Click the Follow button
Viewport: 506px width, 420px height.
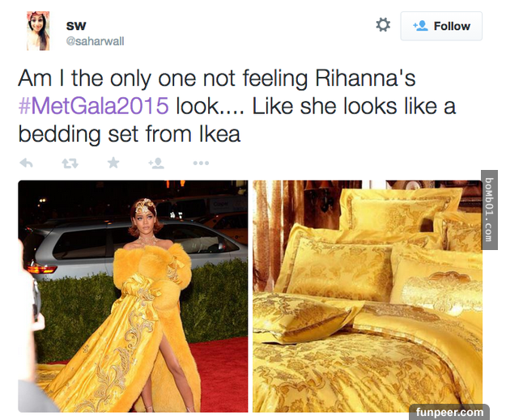[441, 26]
